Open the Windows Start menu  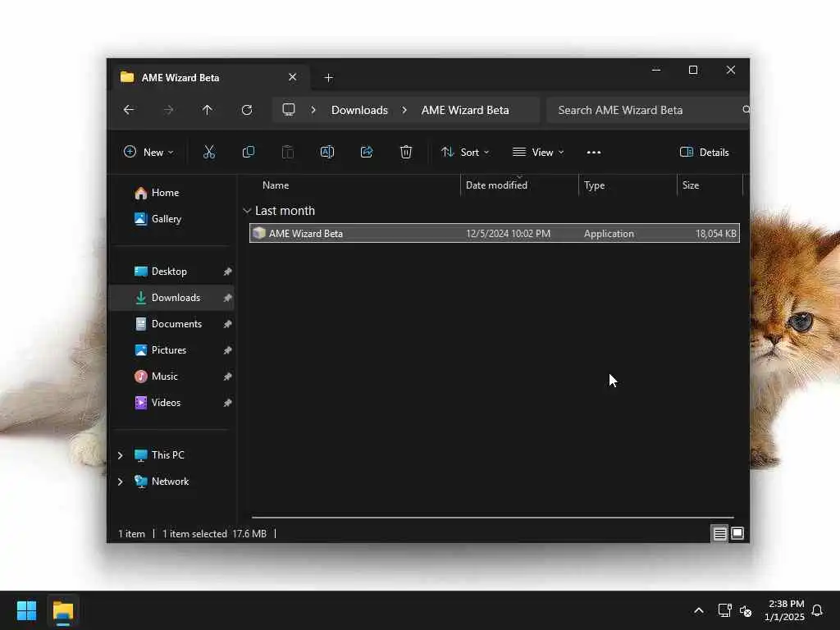click(x=26, y=610)
